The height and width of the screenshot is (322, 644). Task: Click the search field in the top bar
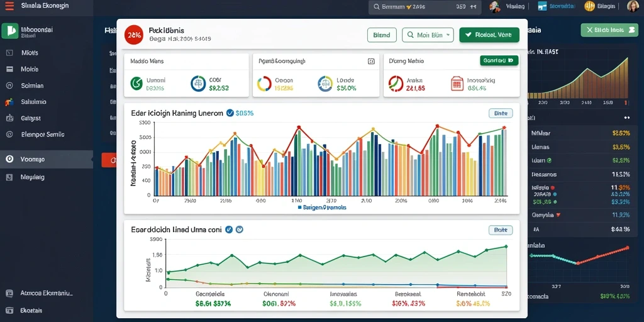pos(425,7)
